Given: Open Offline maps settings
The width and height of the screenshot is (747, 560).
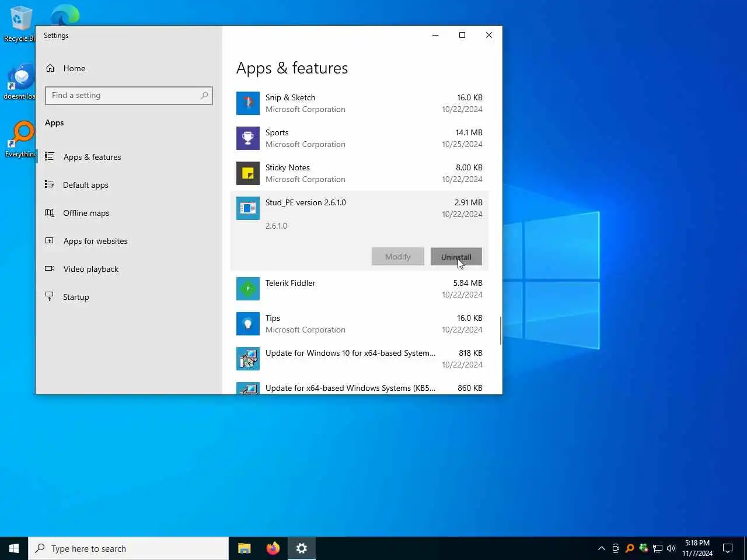Looking at the screenshot, I should click(x=86, y=213).
